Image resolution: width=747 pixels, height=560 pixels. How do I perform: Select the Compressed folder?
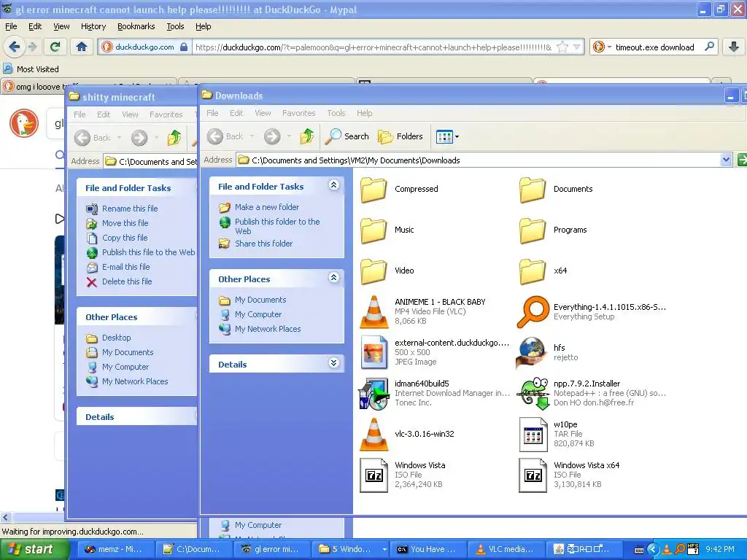pos(399,189)
